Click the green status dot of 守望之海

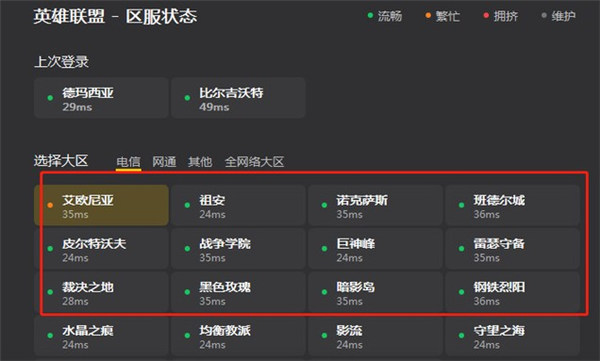click(x=461, y=336)
